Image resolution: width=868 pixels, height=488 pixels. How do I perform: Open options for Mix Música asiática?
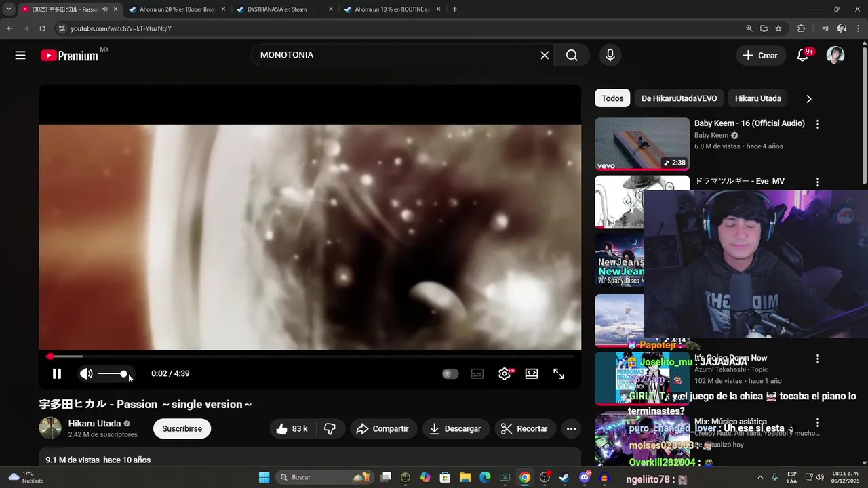(x=818, y=422)
